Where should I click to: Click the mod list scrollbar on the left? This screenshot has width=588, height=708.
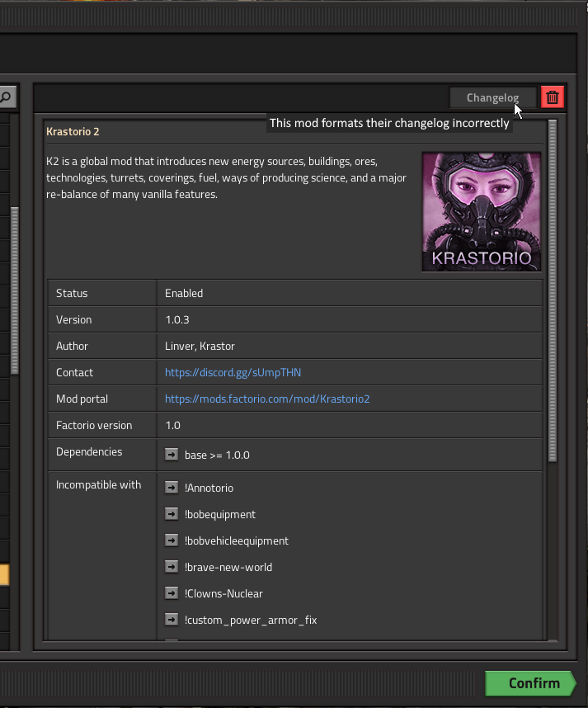click(13, 289)
